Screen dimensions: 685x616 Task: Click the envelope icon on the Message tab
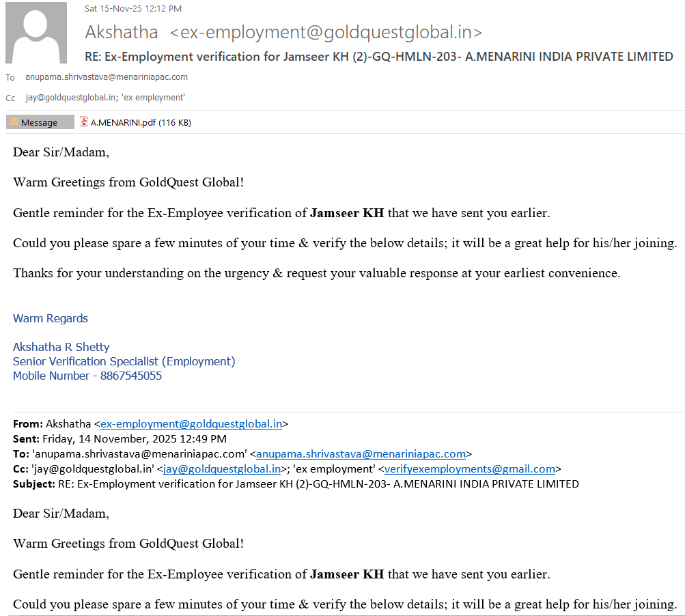click(14, 122)
